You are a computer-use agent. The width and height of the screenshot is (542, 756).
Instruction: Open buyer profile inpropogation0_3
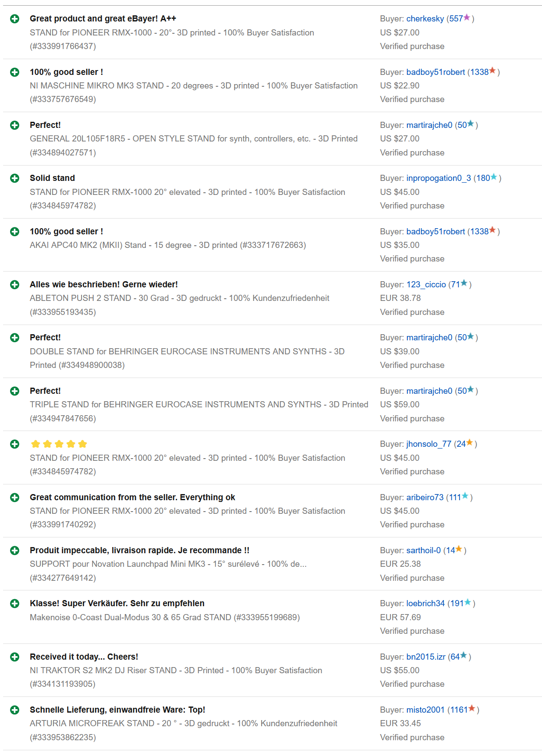439,178
